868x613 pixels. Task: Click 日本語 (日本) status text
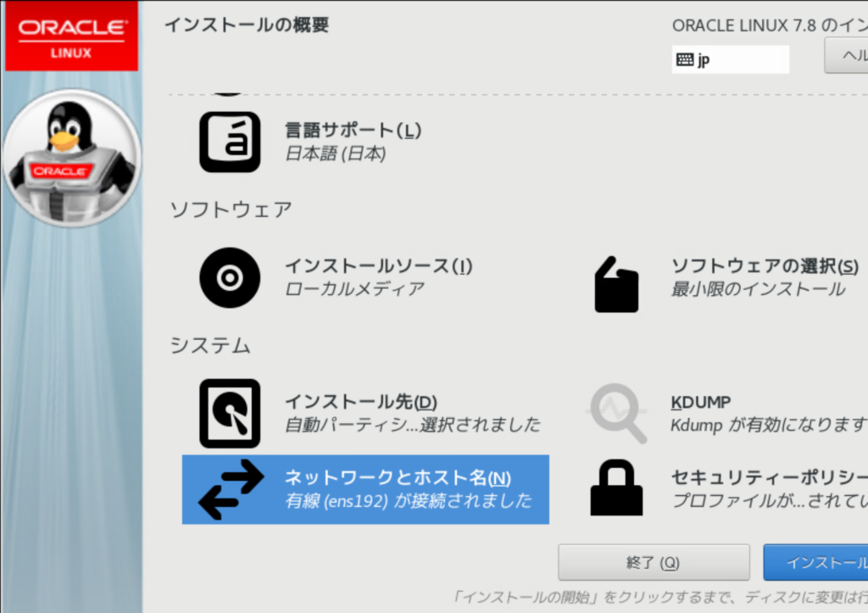click(x=336, y=153)
